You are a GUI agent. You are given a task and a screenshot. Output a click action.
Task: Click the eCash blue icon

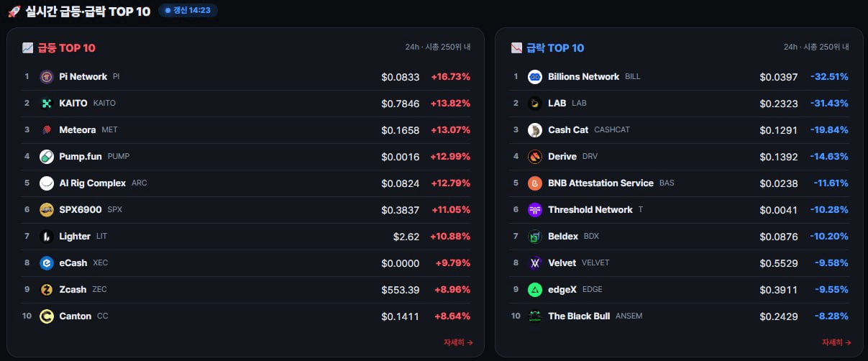click(47, 263)
